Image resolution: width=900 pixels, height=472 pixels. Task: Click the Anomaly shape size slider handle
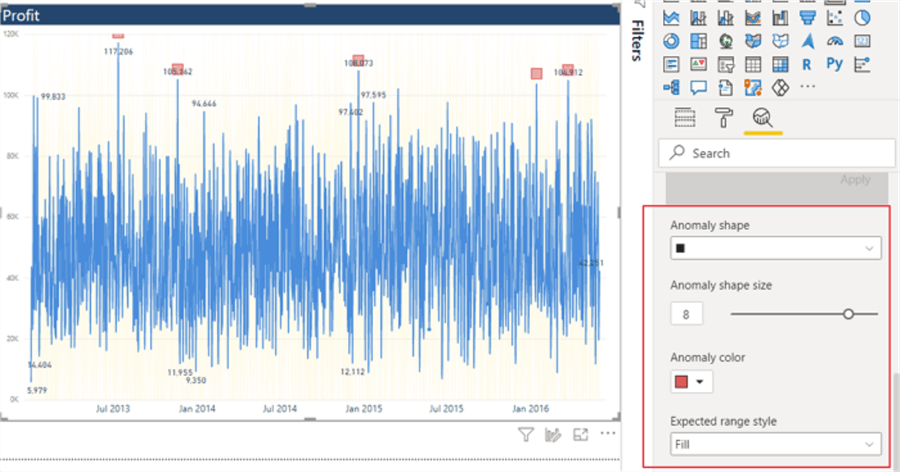point(848,314)
